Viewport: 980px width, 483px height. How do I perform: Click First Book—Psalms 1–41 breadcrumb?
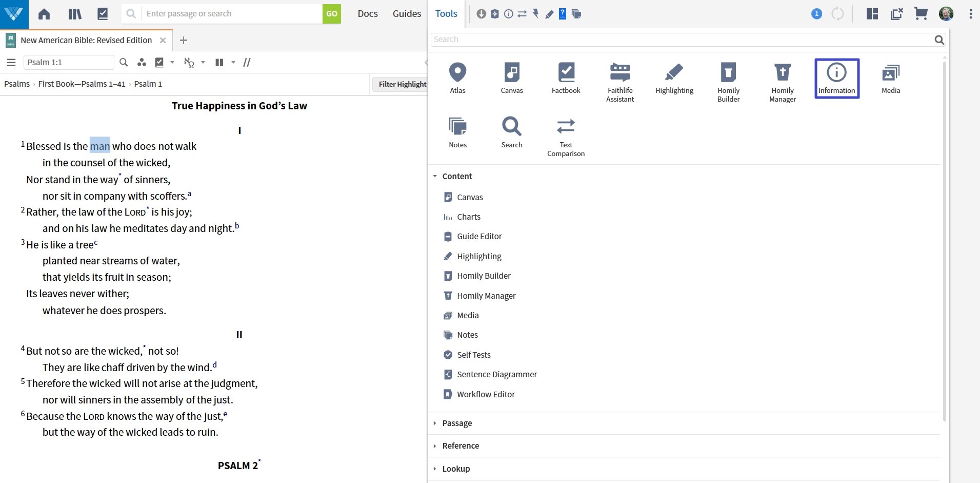coord(82,84)
